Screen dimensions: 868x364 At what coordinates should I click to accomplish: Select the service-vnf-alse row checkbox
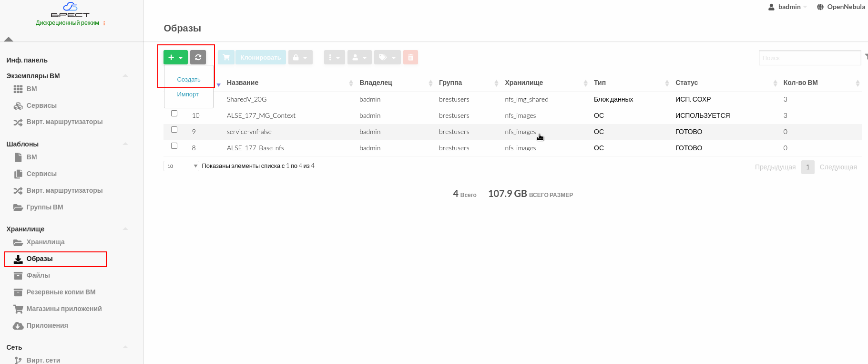[x=174, y=130]
